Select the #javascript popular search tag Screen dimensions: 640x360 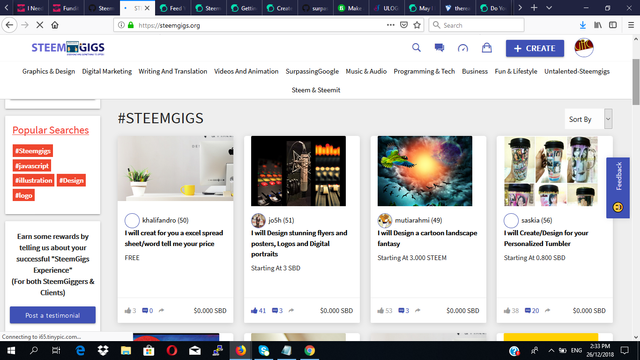pos(32,166)
